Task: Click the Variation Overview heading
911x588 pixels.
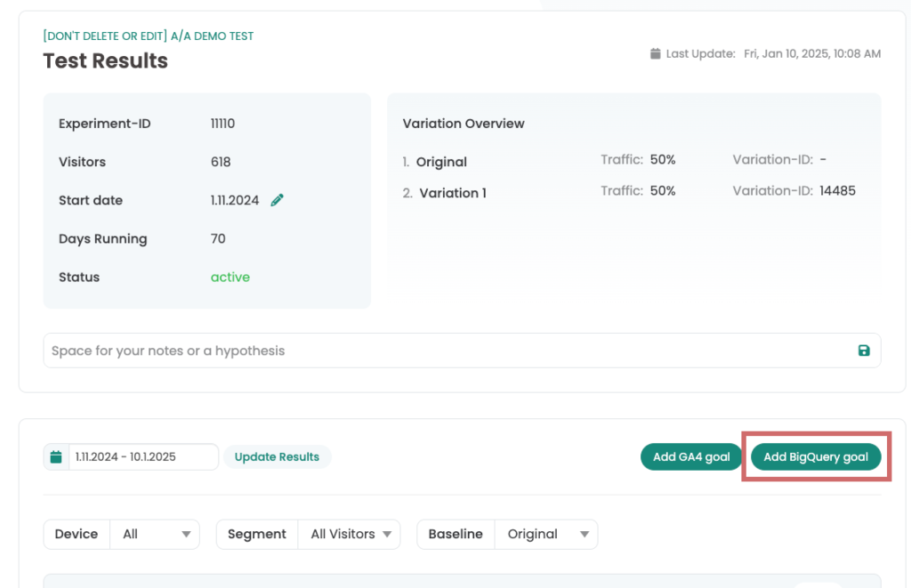Action: click(464, 124)
